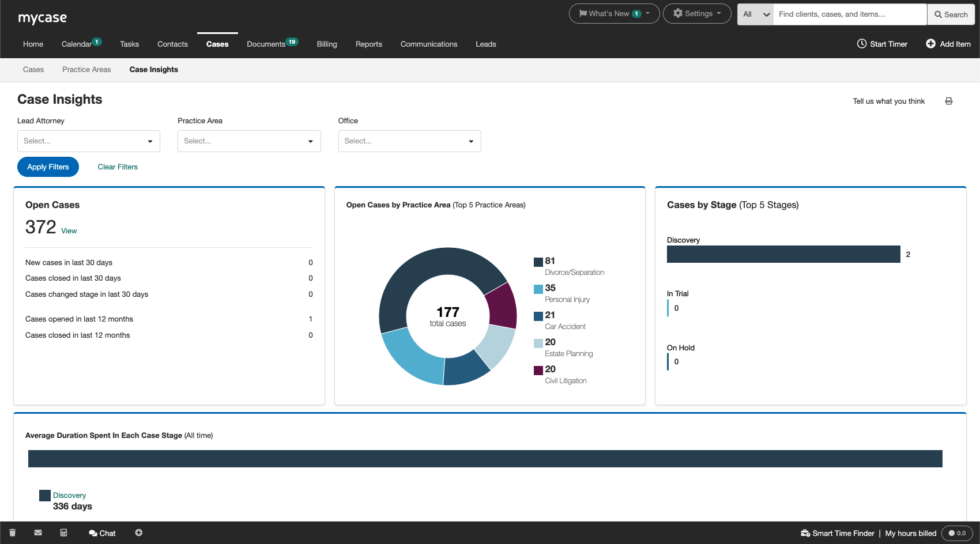Click the Apply Filters button

pyautogui.click(x=48, y=167)
